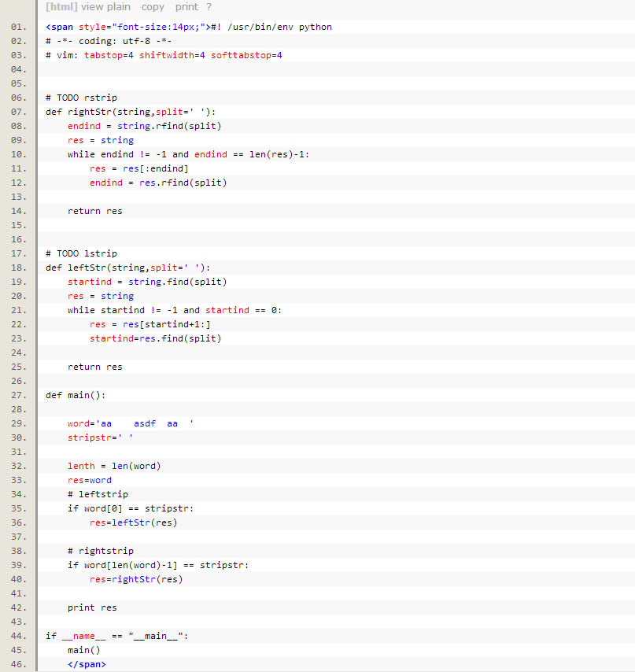The height and width of the screenshot is (672, 635).
Task: Click 'startind=res.find(split)' line
Action: tap(156, 338)
